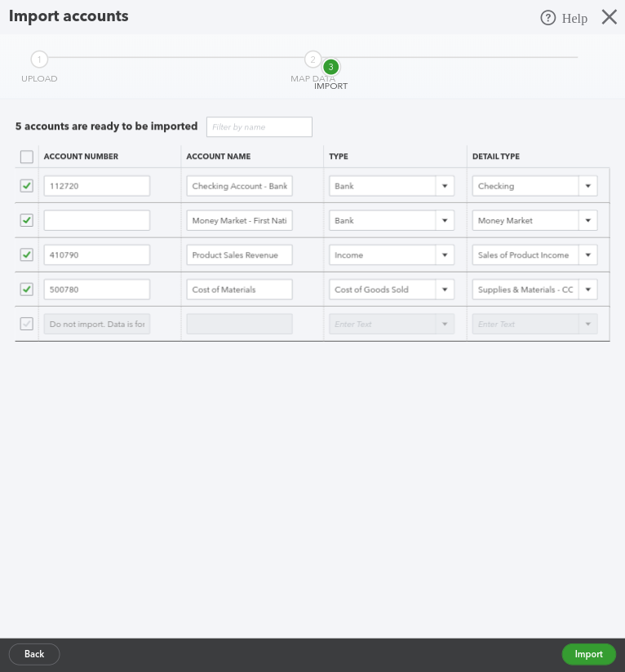
Task: Edit Product Sales Revenue name field
Action: [240, 255]
